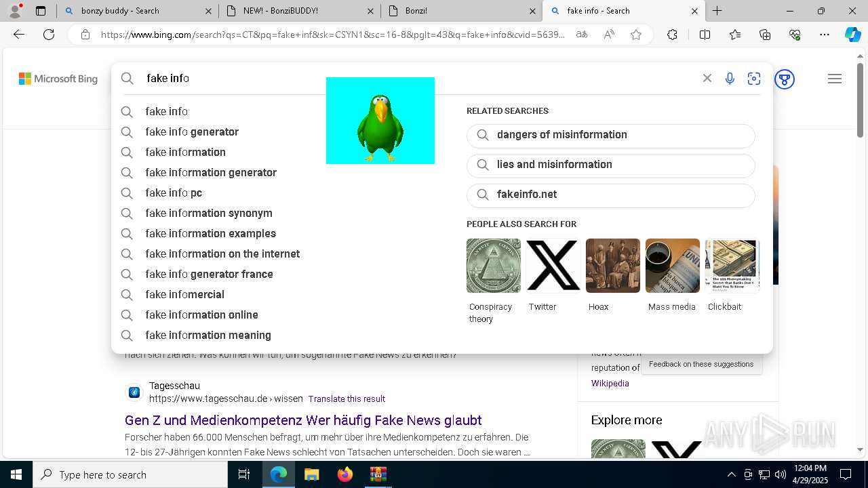
Task: Show hidden system tray icons
Action: coord(731,474)
